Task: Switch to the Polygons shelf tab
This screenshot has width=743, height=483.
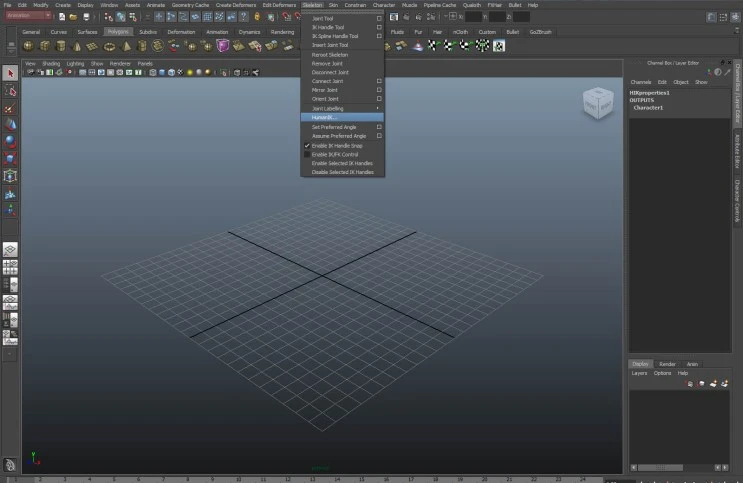Action: click(x=118, y=31)
